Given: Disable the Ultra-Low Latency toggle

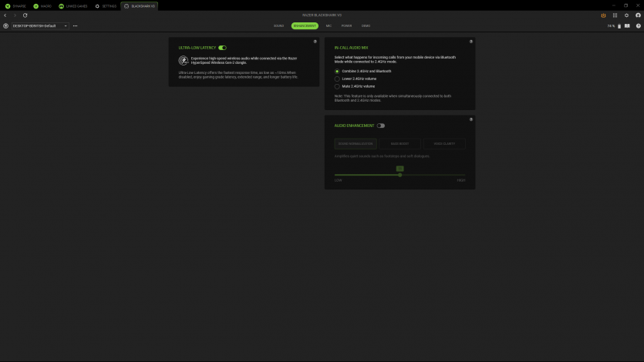Looking at the screenshot, I should point(222,48).
